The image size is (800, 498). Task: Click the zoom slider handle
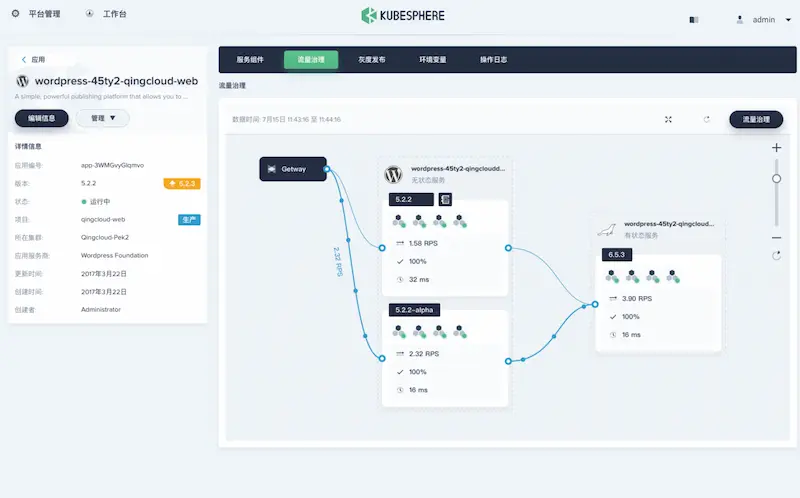tap(777, 179)
